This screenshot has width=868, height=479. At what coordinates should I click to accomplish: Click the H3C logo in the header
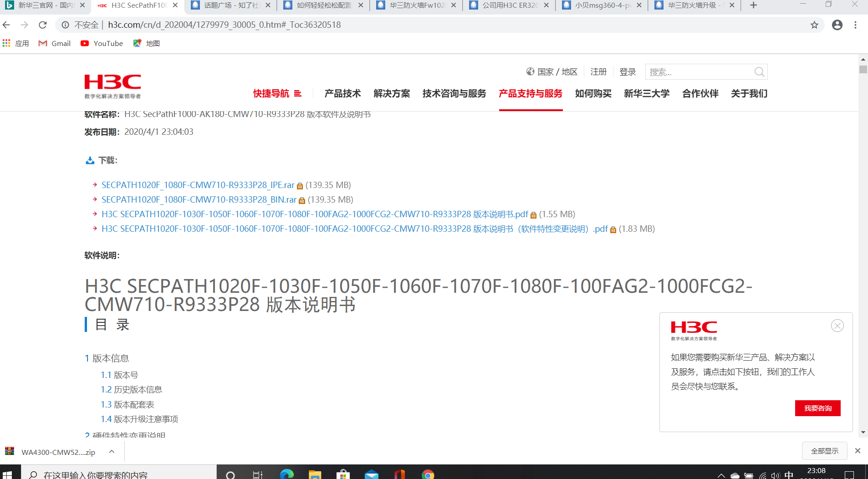point(112,87)
